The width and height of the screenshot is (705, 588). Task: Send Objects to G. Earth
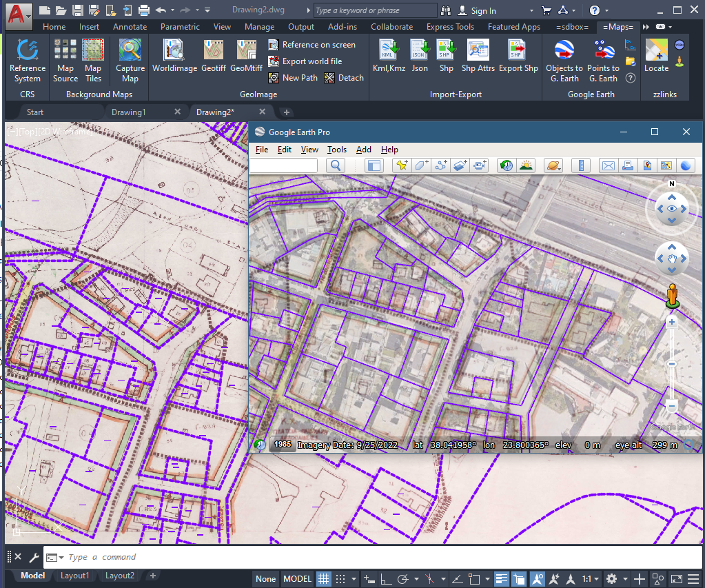564,61
